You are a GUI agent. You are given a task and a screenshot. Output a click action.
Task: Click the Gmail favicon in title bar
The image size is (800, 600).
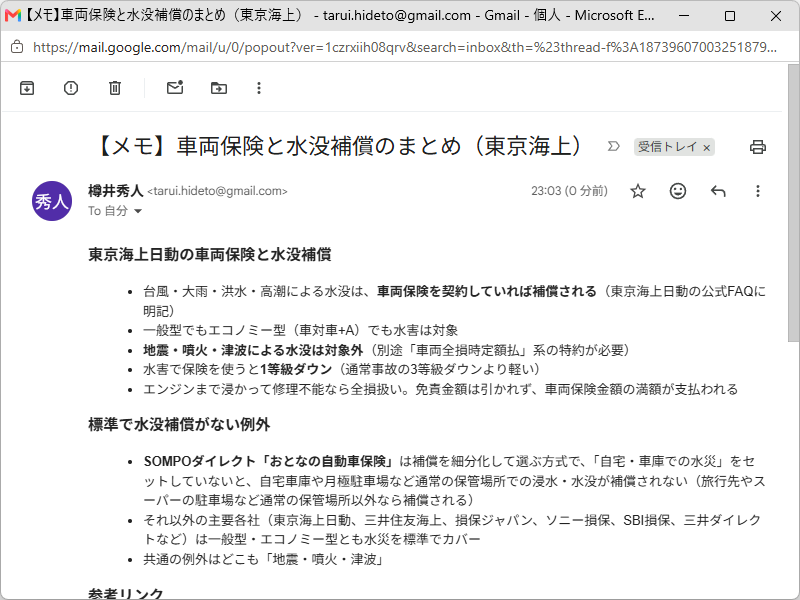tap(13, 15)
